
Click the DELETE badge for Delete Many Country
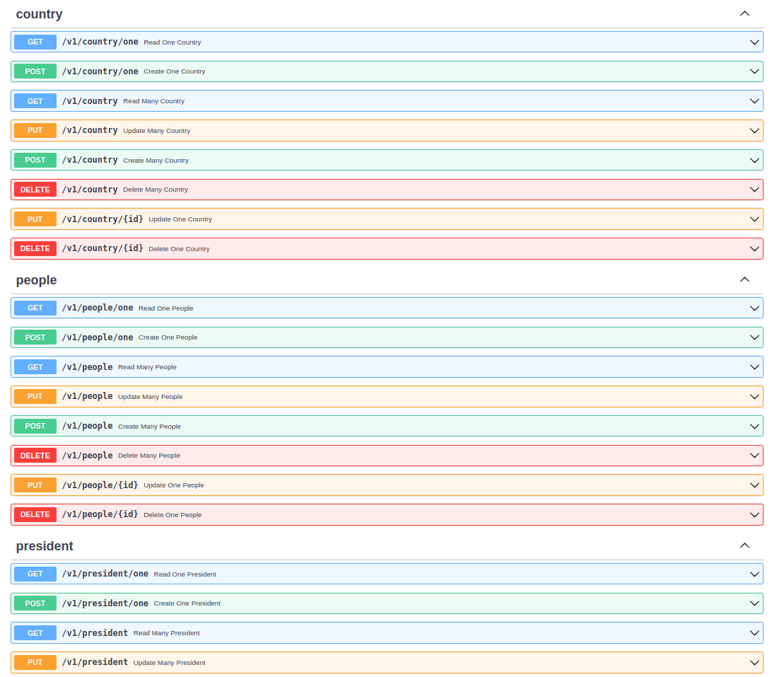coord(35,190)
